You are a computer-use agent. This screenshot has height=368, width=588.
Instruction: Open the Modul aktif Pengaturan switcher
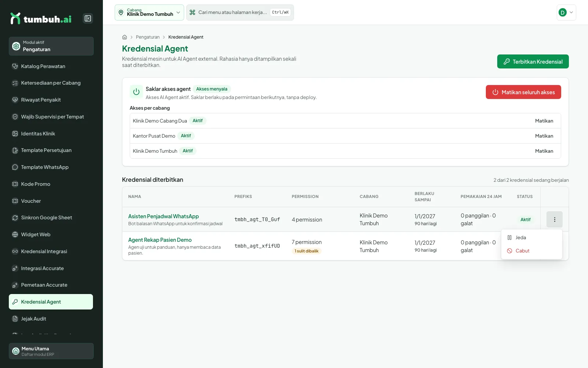[x=51, y=46]
